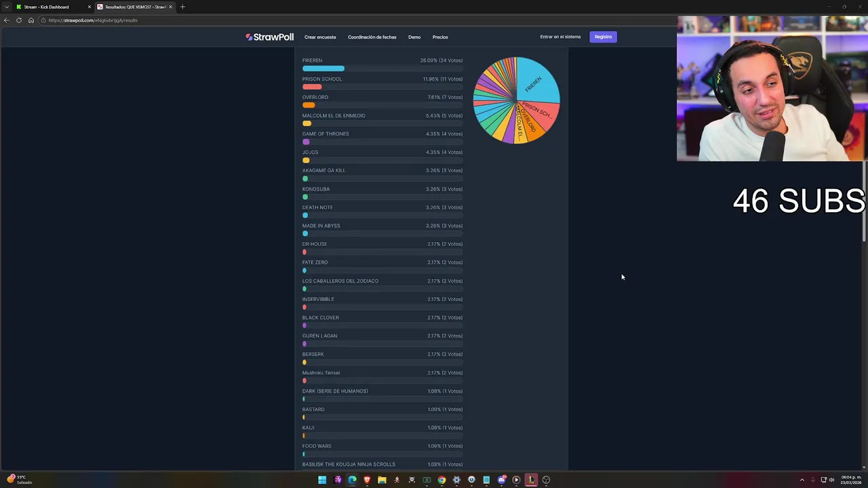868x488 pixels.
Task: Launch Brave browser from the taskbar
Action: click(367, 480)
